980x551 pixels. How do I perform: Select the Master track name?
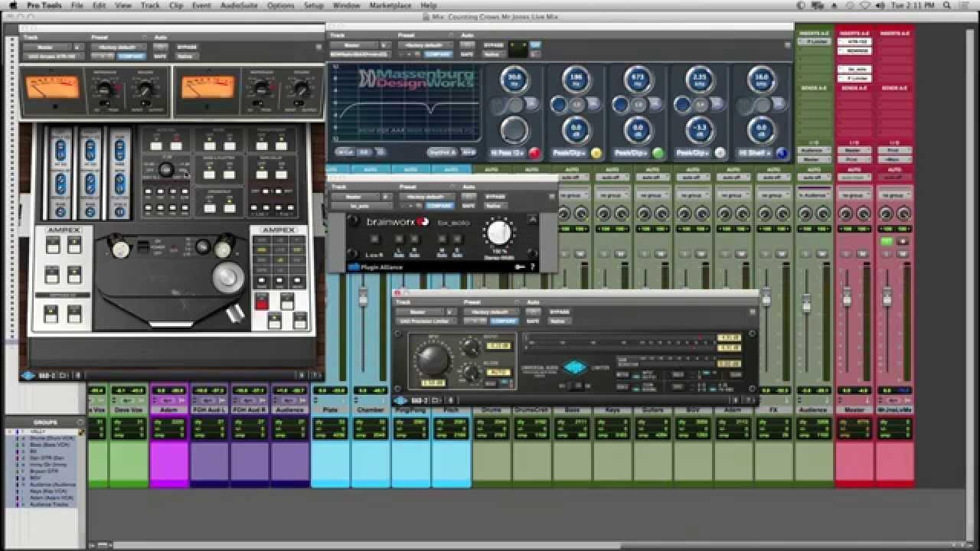click(854, 410)
